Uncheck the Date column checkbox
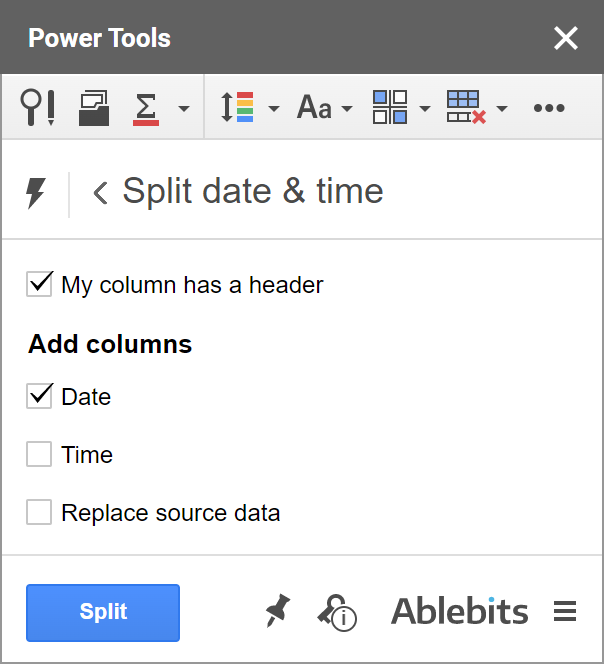Viewport: 604px width, 664px height. click(x=40, y=396)
